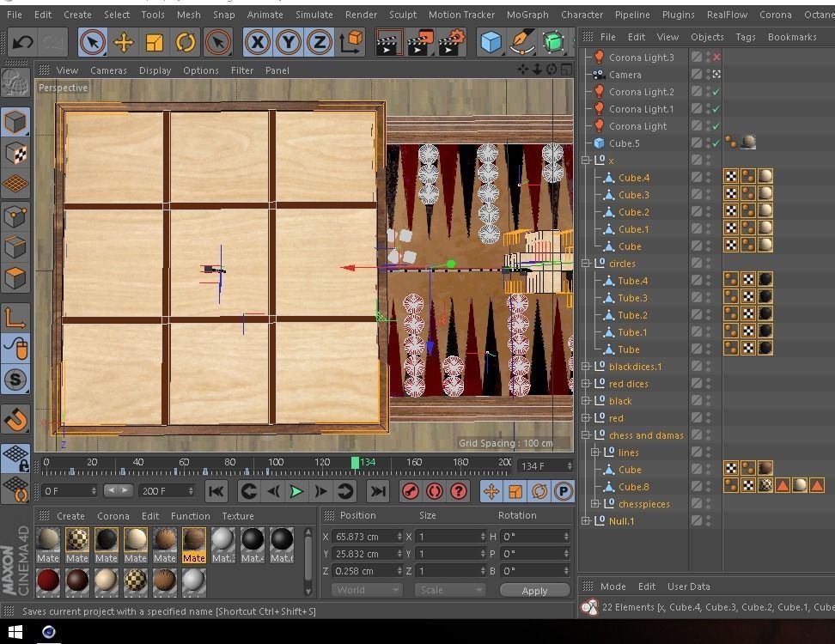
Task: Select the Camera object
Action: point(625,75)
